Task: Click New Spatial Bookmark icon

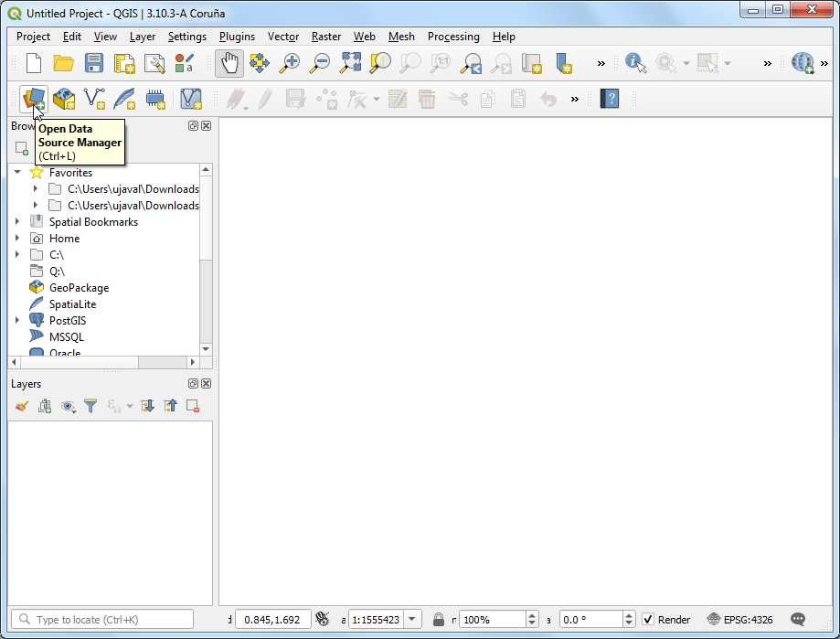Action: point(563,63)
